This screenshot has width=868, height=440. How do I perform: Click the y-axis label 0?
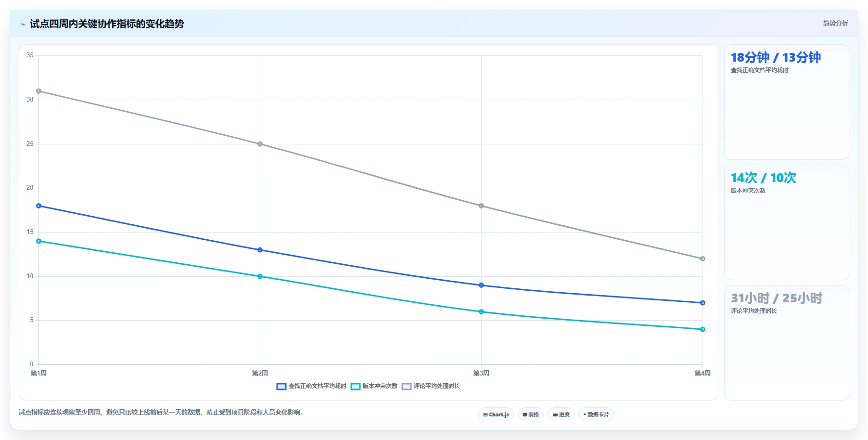32,364
